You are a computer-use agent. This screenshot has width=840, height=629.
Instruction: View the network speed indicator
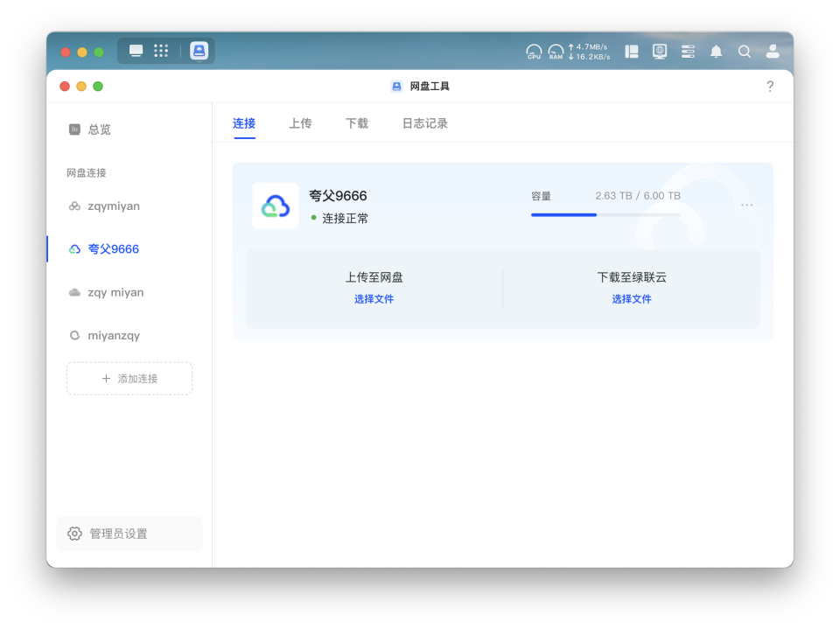tap(589, 52)
